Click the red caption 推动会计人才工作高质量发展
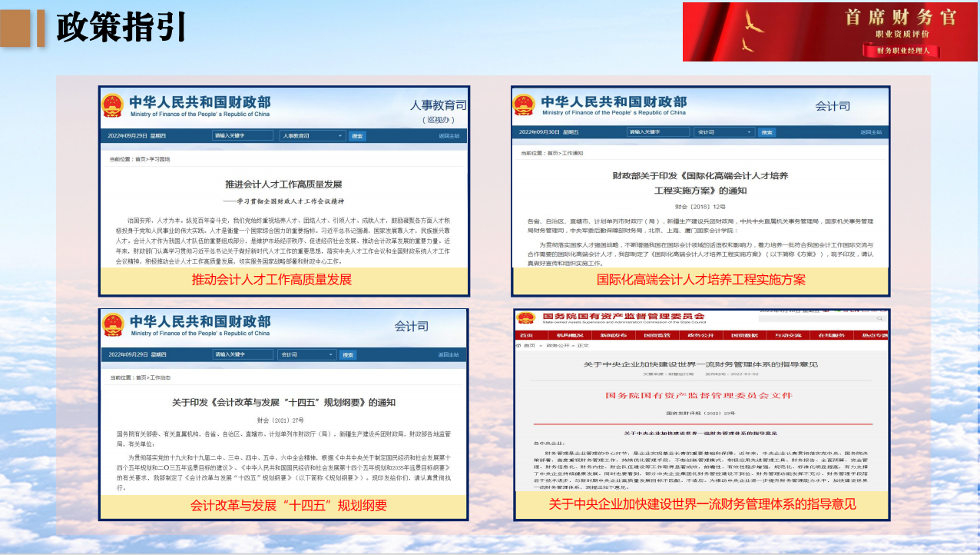Image resolution: width=980 pixels, height=555 pixels. point(272,280)
